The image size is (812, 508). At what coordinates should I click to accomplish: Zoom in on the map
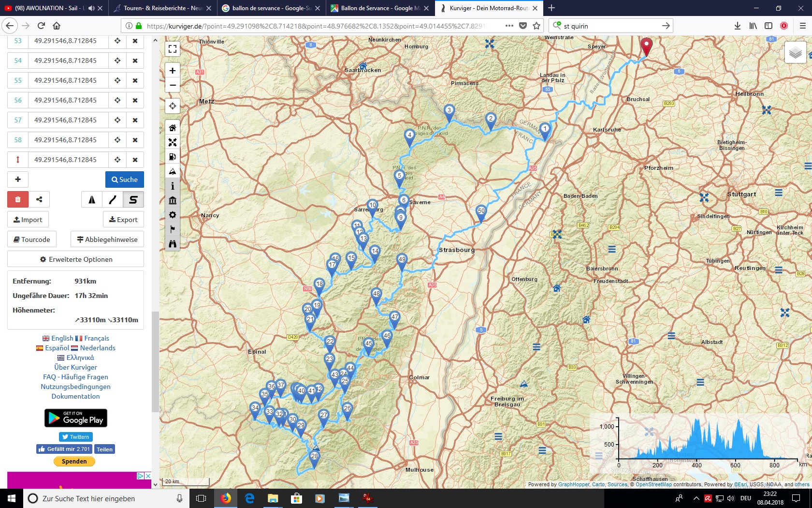point(173,71)
